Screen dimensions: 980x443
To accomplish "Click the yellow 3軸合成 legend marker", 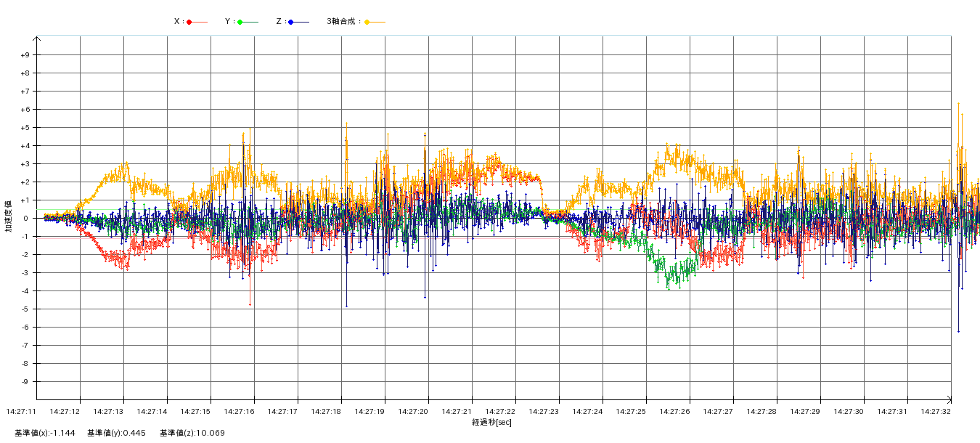I will [367, 22].
